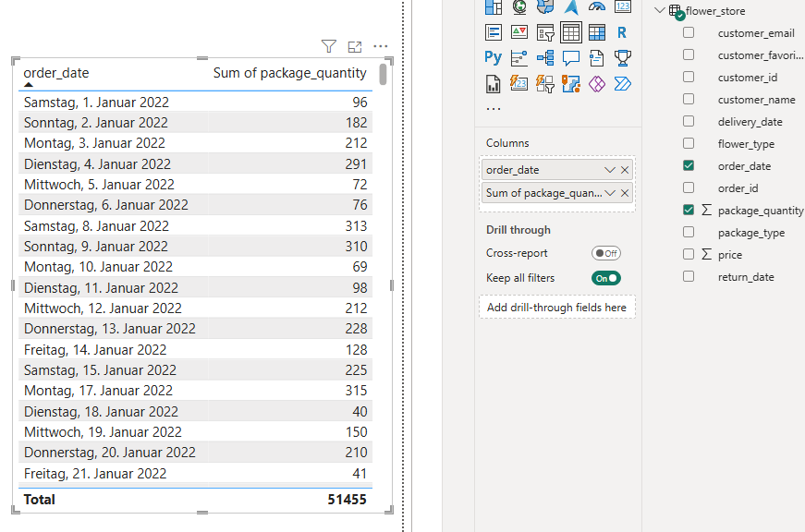805x532 pixels.
Task: Select the trophy Goals visualization icon
Action: coord(622,58)
